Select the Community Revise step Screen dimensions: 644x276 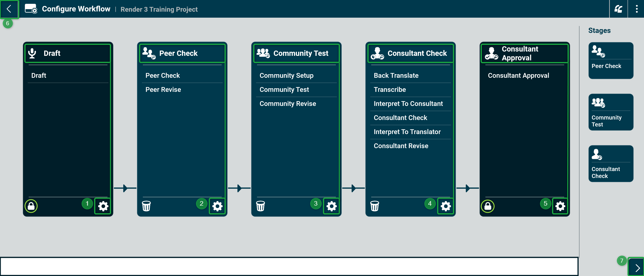288,104
